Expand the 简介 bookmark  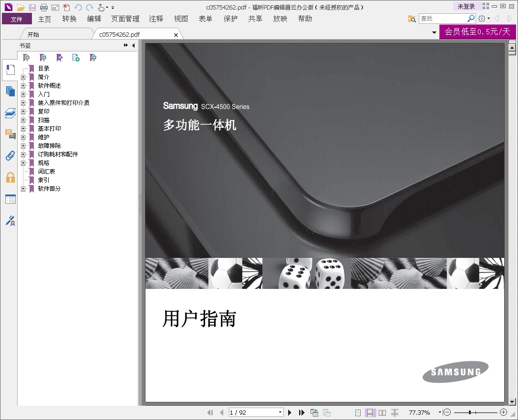point(23,77)
